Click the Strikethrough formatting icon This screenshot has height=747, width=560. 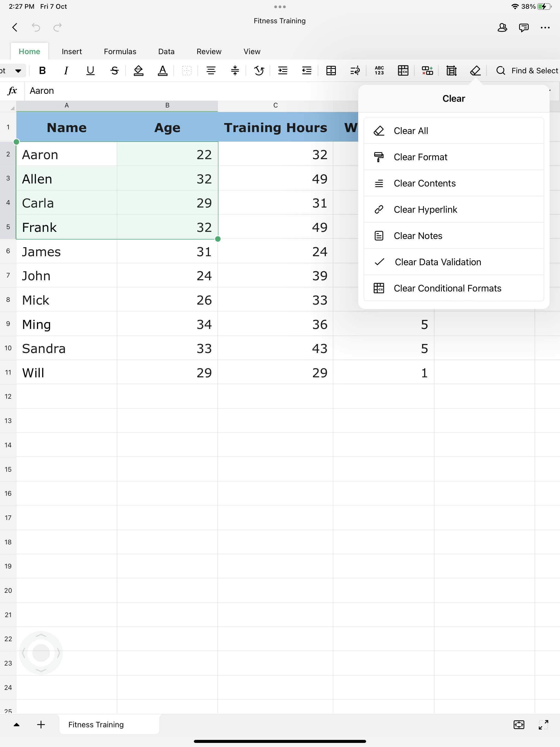pyautogui.click(x=115, y=71)
